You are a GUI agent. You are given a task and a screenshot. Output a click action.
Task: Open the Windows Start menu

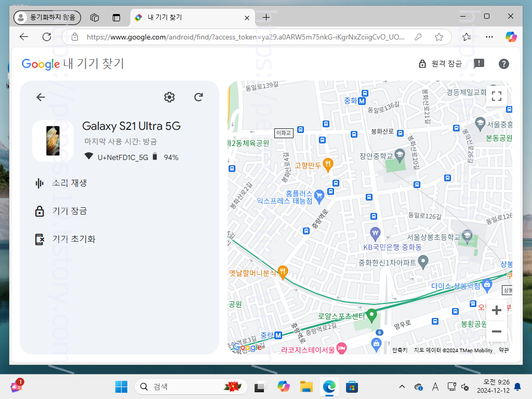[121, 387]
